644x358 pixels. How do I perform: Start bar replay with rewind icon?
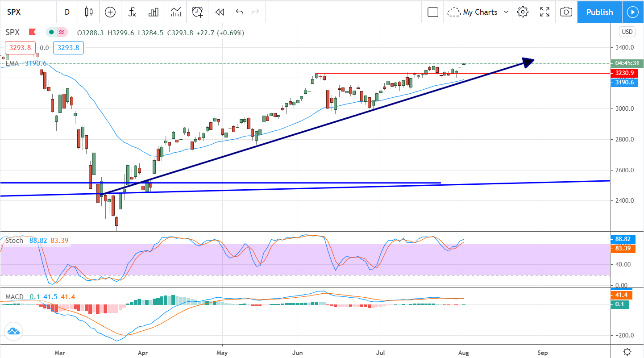click(x=220, y=12)
